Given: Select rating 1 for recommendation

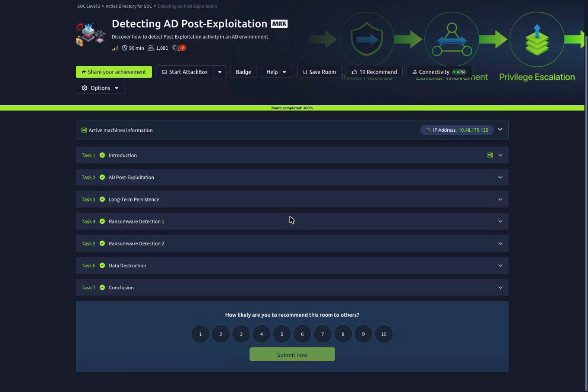Looking at the screenshot, I should 200,334.
